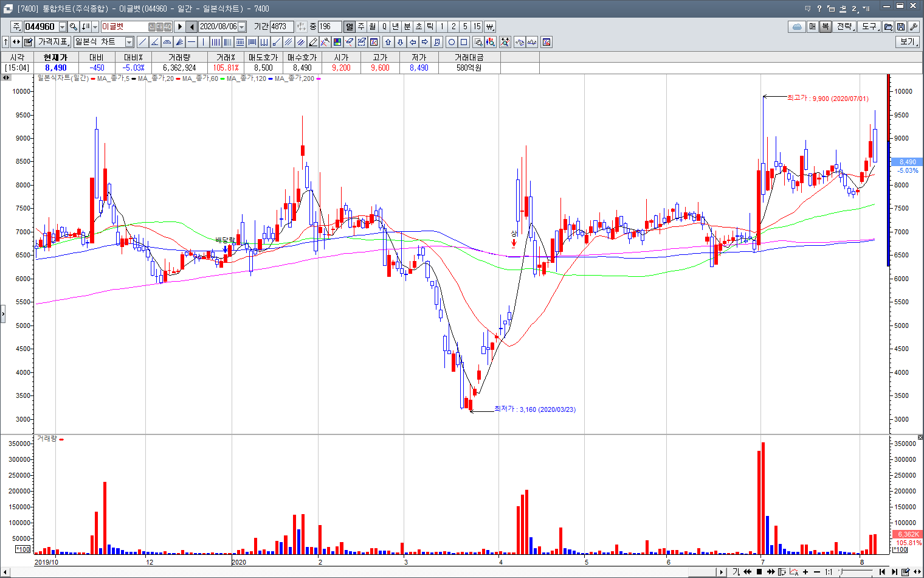Screen dimensions: 924x578
Task: Click the plus zoom-in button at bottom
Action: [805, 572]
